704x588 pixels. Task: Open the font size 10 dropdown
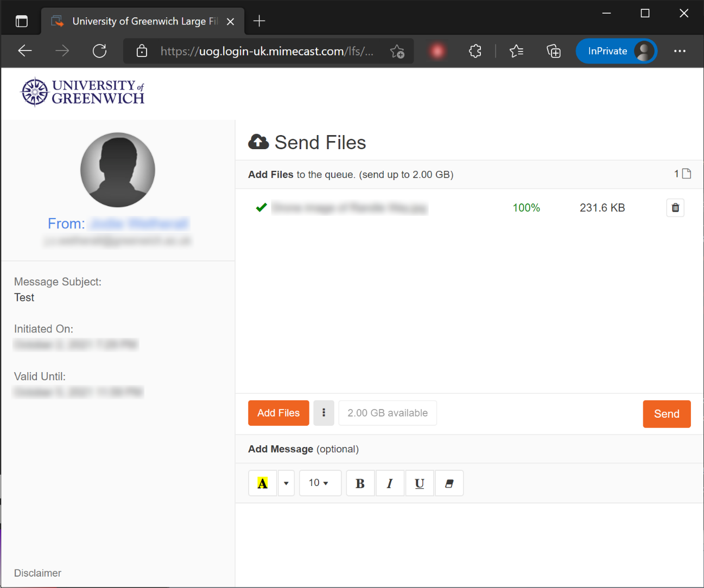point(320,483)
